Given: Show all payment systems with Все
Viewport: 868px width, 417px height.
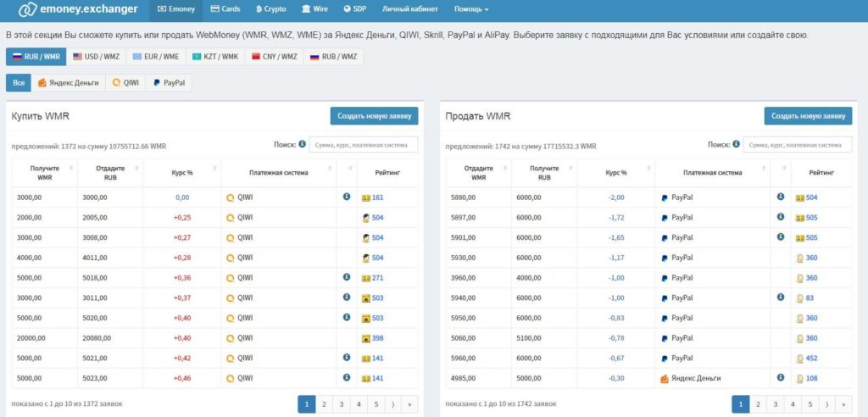Looking at the screenshot, I should (x=19, y=83).
